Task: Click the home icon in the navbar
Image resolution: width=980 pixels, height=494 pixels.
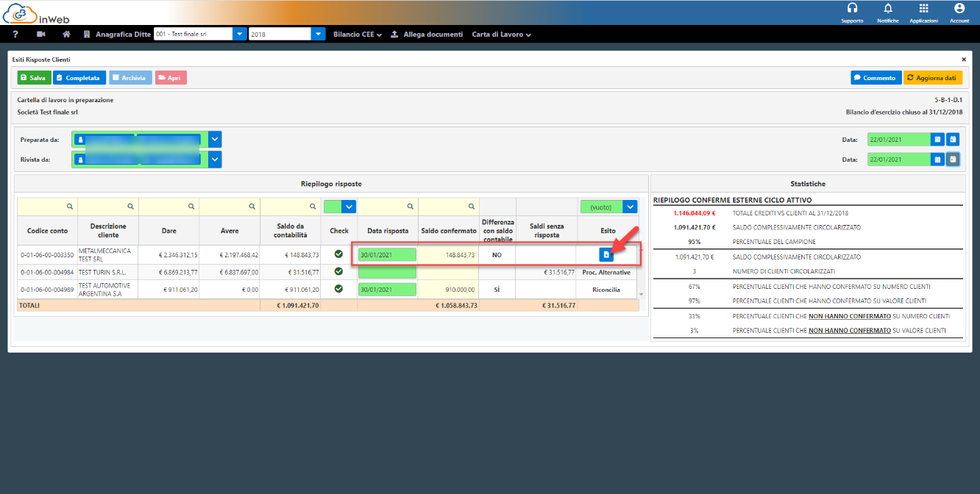Action: tap(66, 35)
